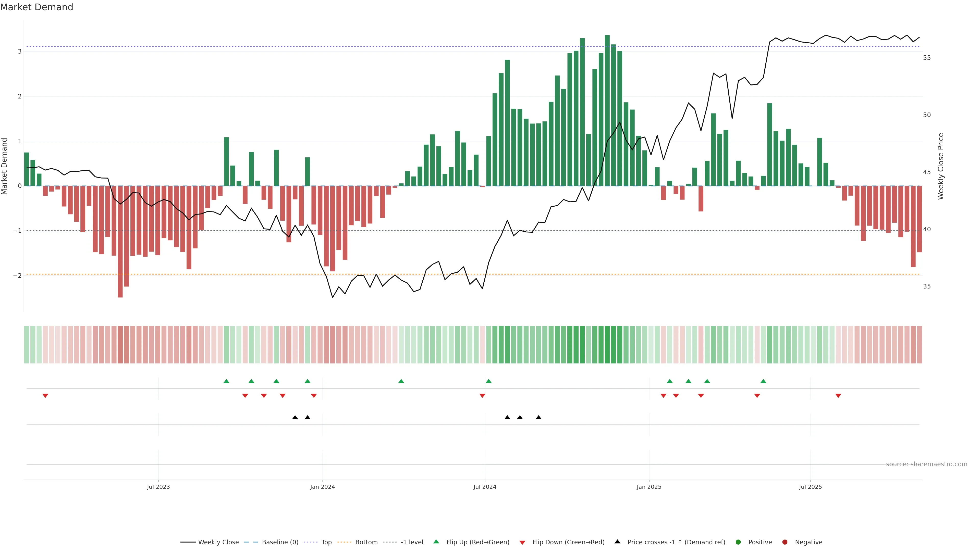The image size is (980, 551).
Task: Click the Jan 2024 x-axis label
Action: pos(322,487)
